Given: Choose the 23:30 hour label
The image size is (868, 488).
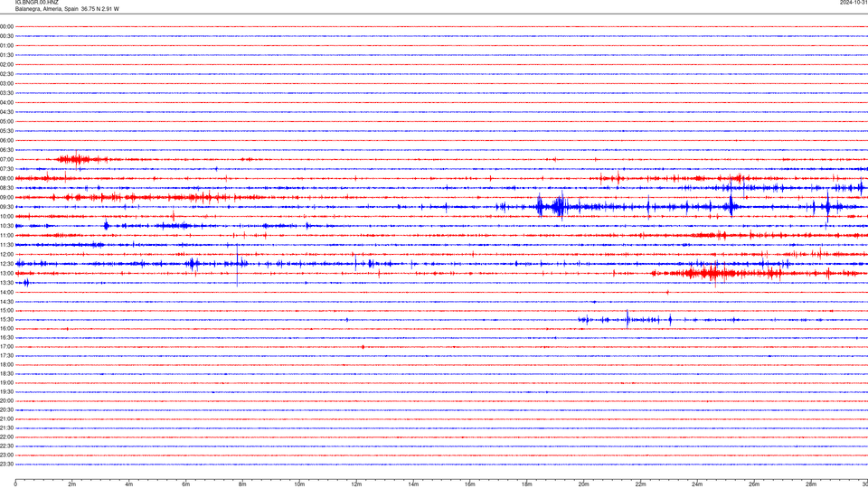Looking at the screenshot, I should (6, 465).
